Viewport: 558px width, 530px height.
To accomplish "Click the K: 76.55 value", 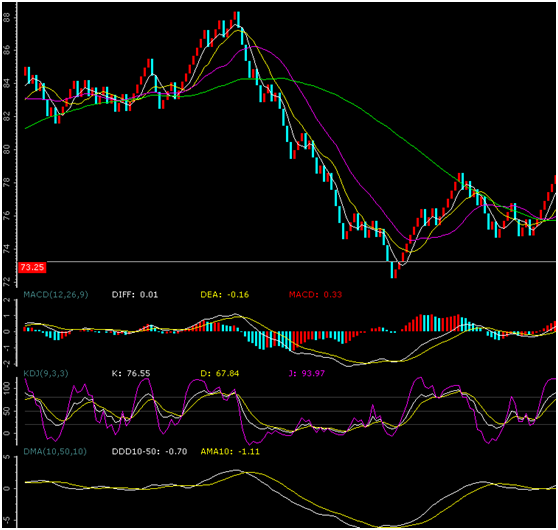I will coord(131,373).
